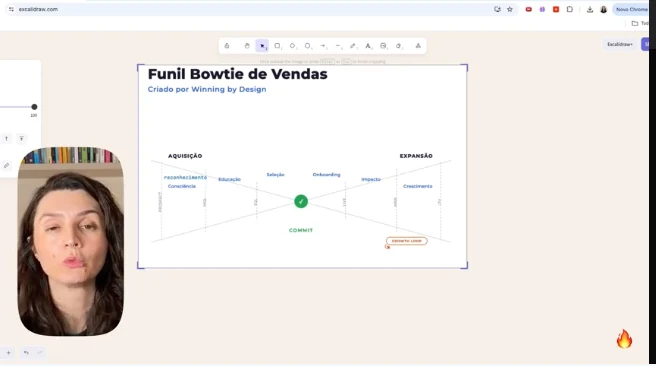Click the Excalidraw+ button

[x=620, y=44]
